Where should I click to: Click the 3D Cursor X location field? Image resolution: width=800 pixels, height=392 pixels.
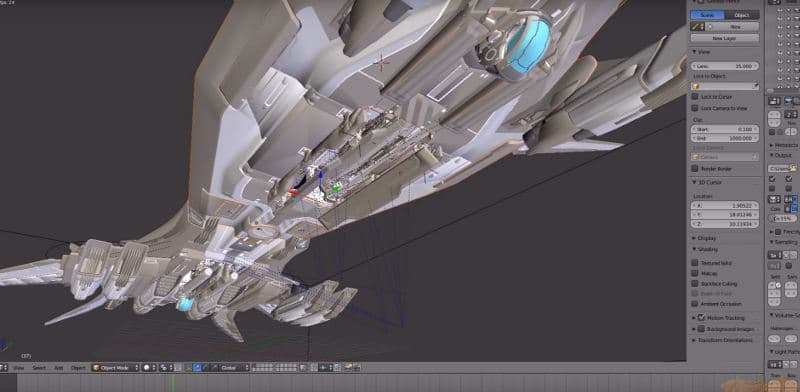pos(724,205)
